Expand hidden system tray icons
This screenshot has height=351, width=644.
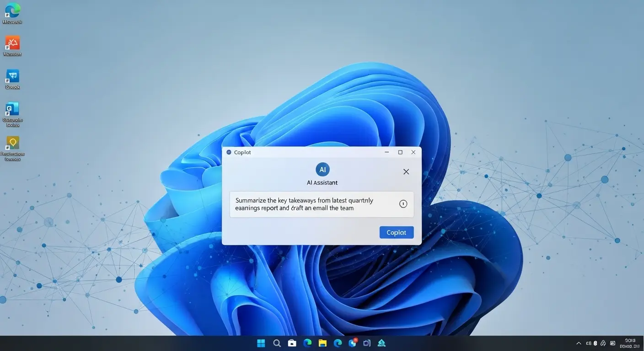tap(578, 343)
